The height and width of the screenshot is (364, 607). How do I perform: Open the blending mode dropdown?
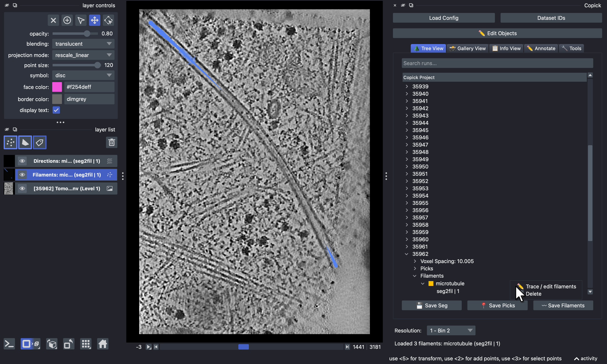pos(83,44)
